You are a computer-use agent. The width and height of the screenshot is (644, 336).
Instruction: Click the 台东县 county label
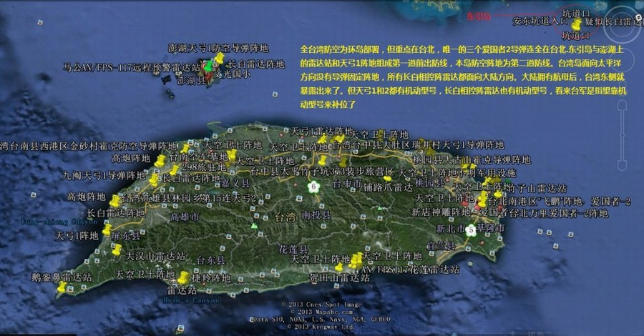(212, 261)
